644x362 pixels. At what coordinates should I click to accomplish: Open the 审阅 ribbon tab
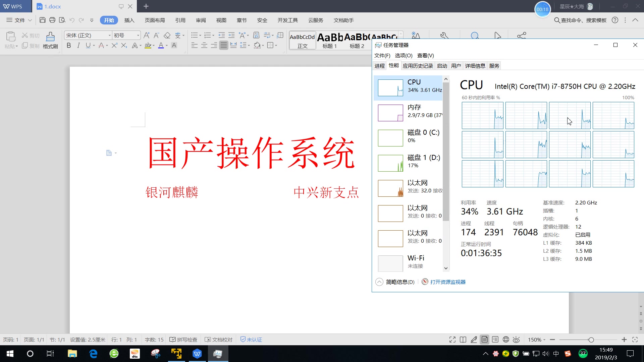pos(201,20)
